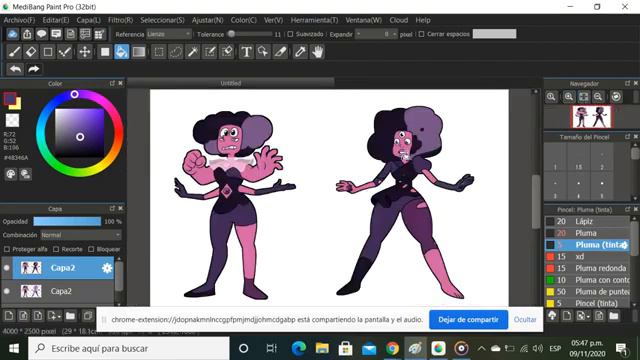Select the Hand pan tool
The width and height of the screenshot is (640, 360).
pyautogui.click(x=318, y=52)
